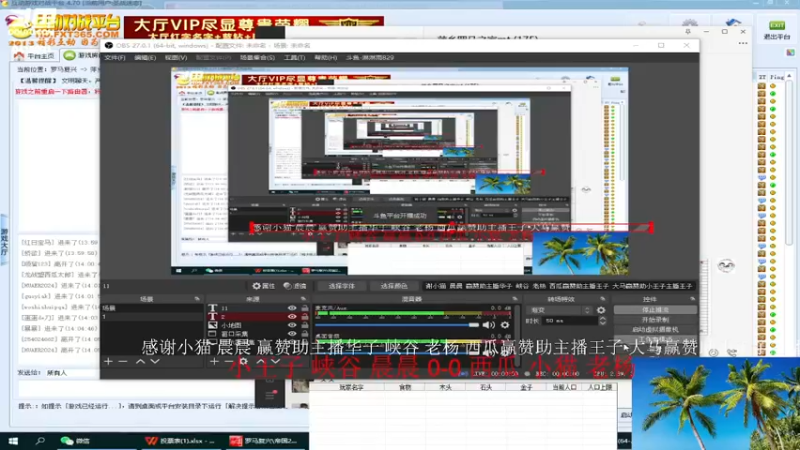Click 选择颜色 (select color) button

pyautogui.click(x=394, y=286)
